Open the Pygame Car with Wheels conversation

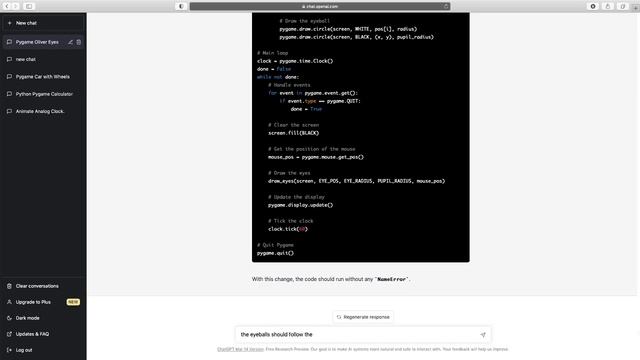[43, 77]
